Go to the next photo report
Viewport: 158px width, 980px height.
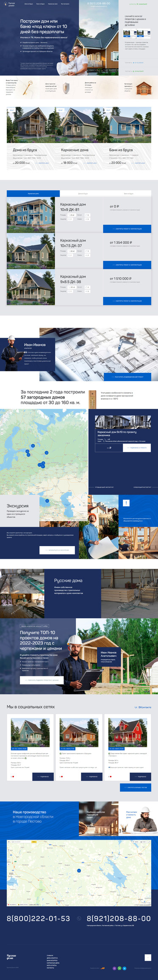(142, 487)
